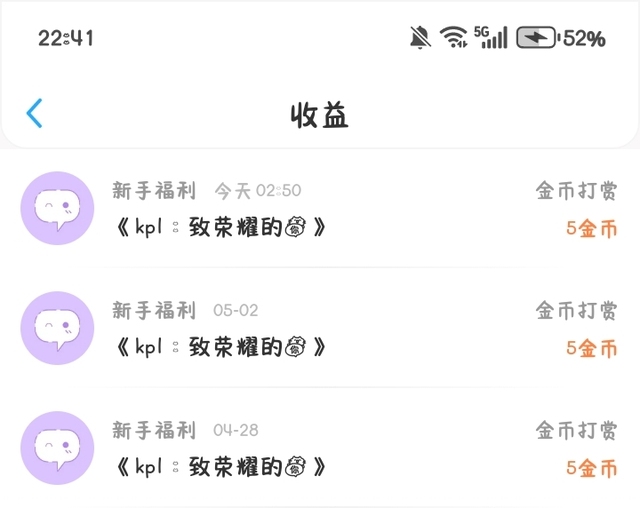Open the purple avatar on 04-28 entry
This screenshot has height=508, width=640.
pyautogui.click(x=58, y=448)
